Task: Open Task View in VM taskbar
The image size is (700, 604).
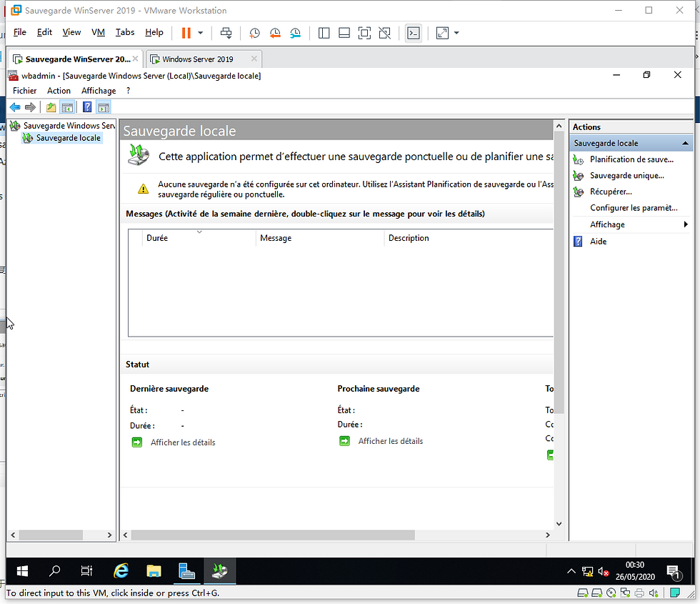Action: [86, 571]
